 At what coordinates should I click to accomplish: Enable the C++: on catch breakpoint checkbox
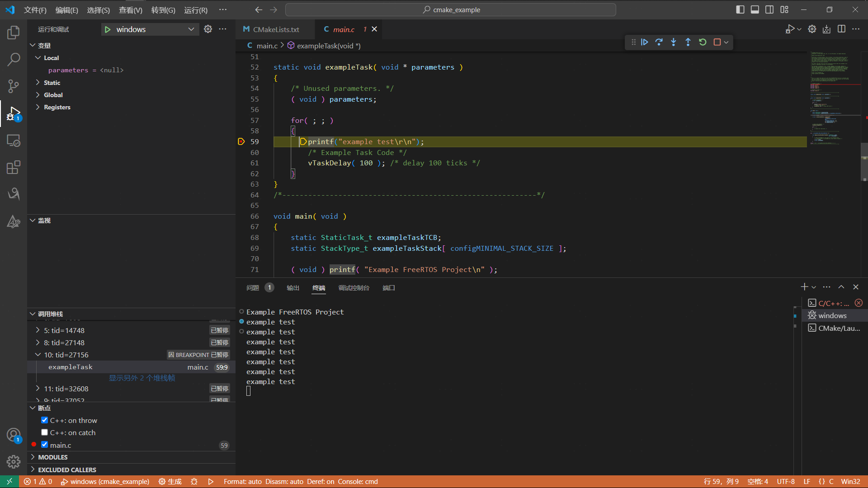pos(44,432)
